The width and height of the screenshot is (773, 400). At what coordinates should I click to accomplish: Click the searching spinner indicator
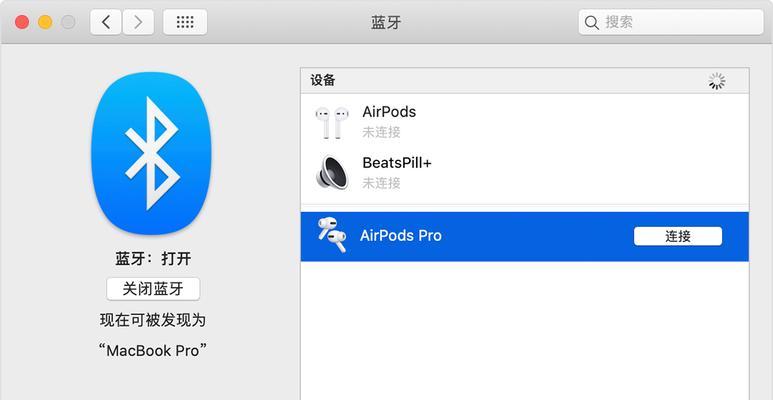tap(717, 81)
